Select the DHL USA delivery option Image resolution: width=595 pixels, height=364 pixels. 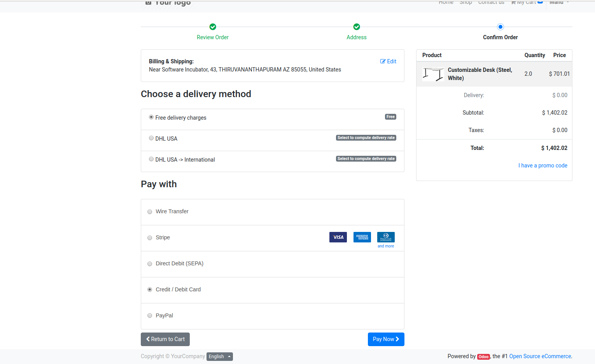pyautogui.click(x=151, y=138)
